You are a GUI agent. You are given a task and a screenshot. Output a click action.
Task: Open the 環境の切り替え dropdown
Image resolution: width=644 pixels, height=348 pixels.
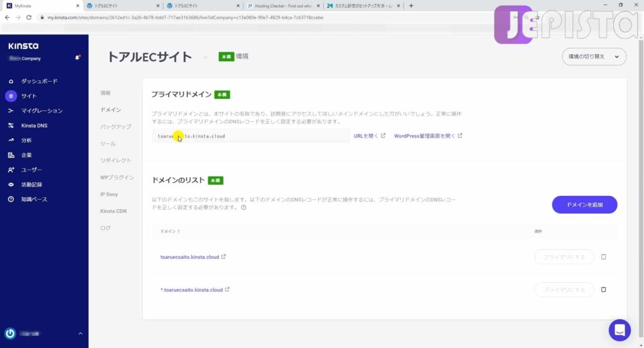tap(594, 57)
